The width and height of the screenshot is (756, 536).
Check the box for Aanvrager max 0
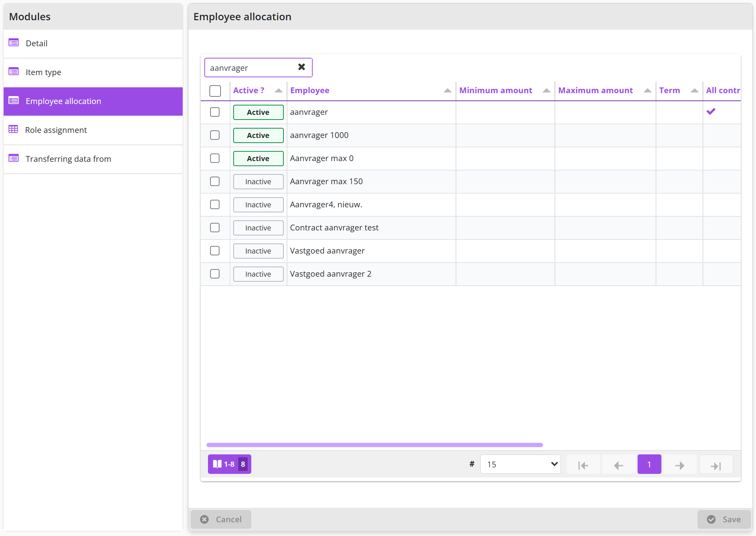215,158
